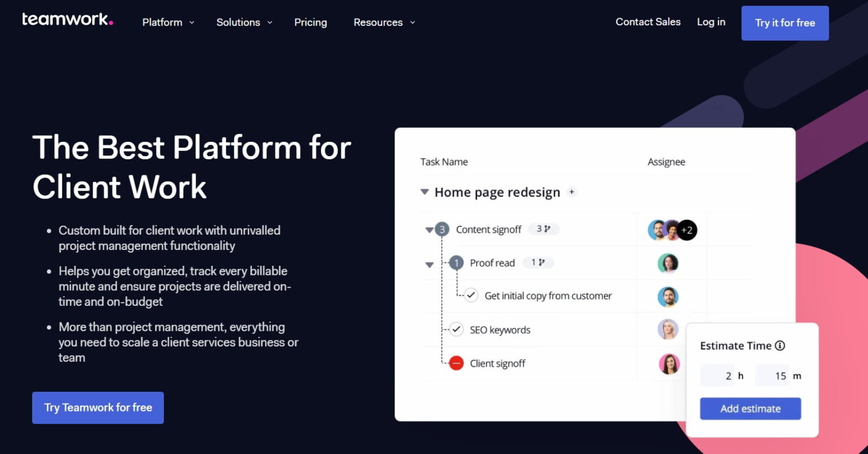Toggle the SEO keywords checkmark

[456, 330]
